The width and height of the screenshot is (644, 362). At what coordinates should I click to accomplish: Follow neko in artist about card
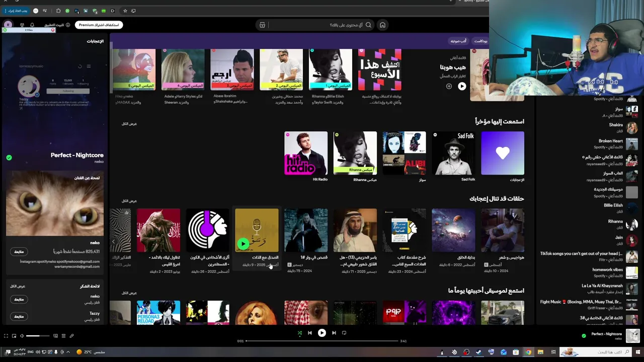click(19, 251)
